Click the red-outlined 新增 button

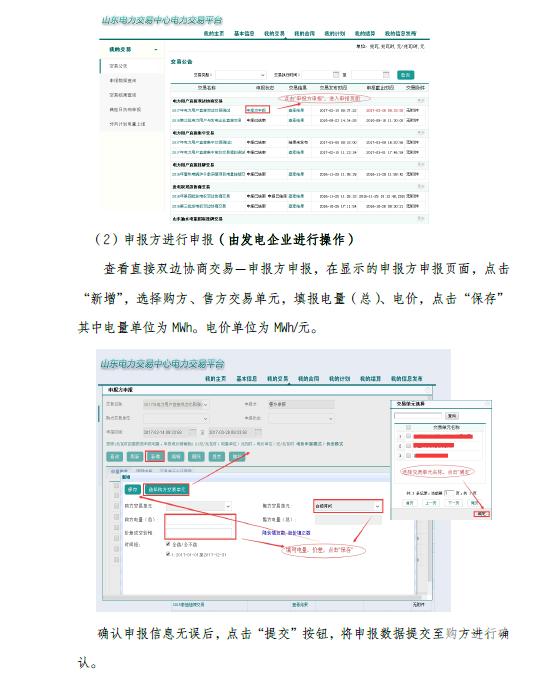[155, 456]
